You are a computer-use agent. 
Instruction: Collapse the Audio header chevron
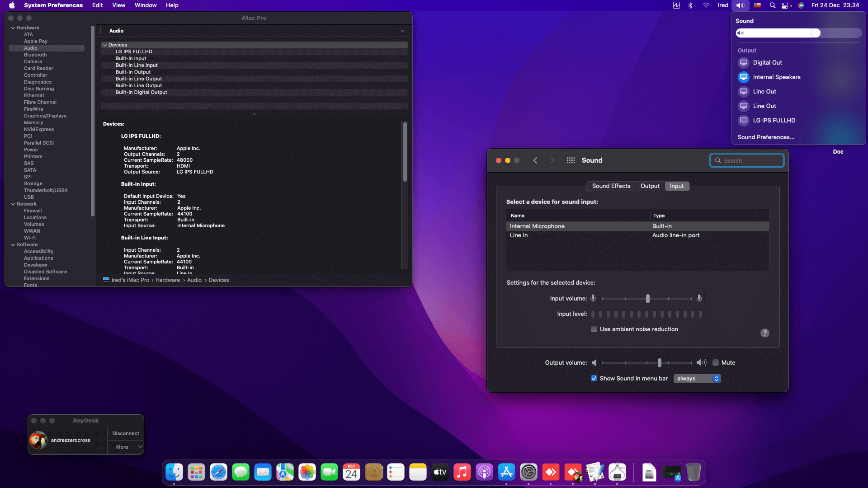tap(402, 31)
